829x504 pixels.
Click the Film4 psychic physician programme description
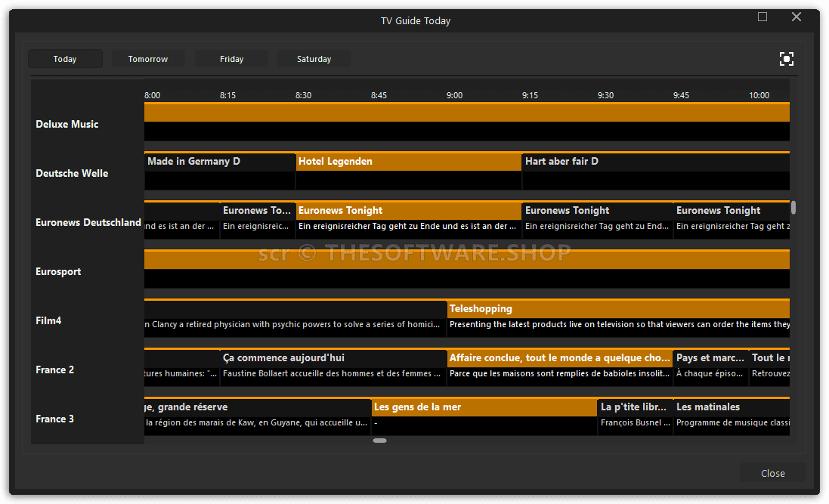click(292, 324)
